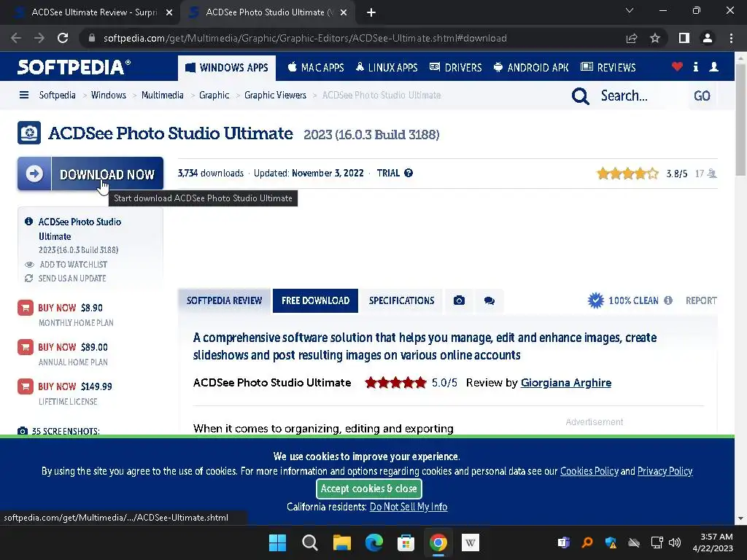The height and width of the screenshot is (560, 747).
Task: Open the hamburger menu beside breadcrumbs
Action: point(24,96)
